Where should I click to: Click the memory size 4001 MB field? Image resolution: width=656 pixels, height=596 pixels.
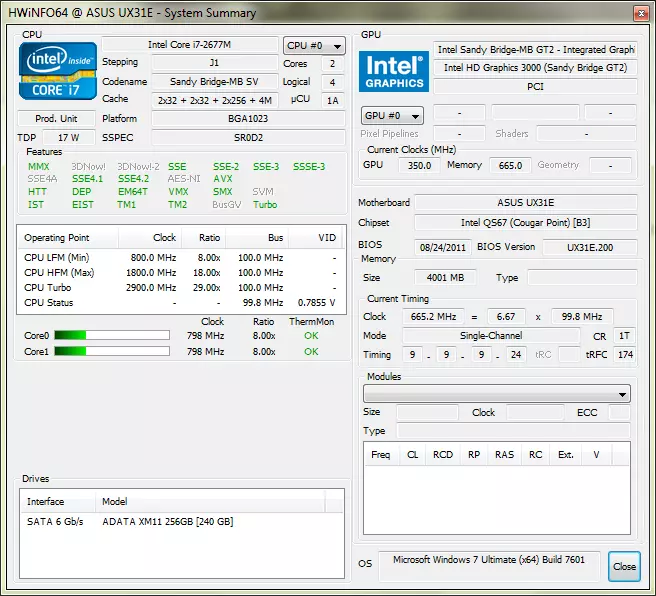click(445, 278)
